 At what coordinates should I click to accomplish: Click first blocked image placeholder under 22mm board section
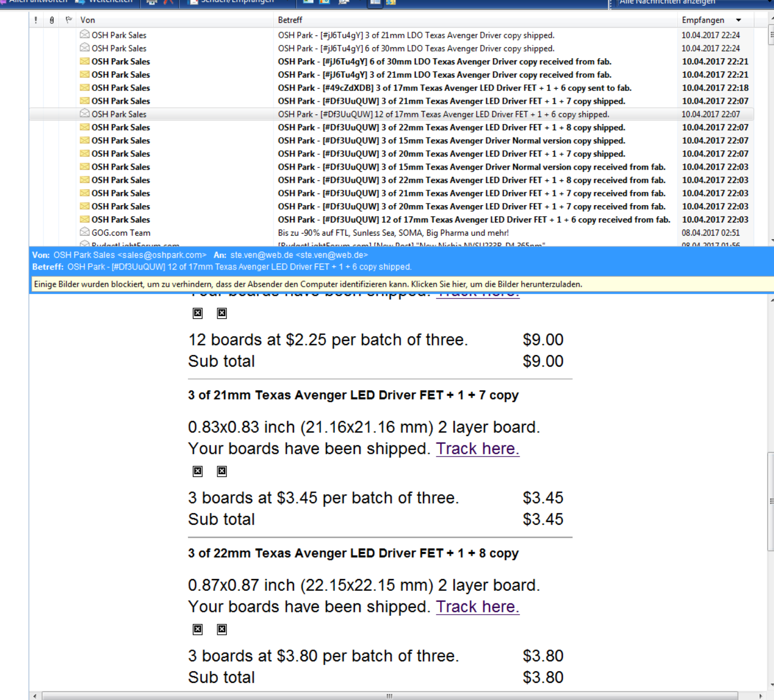tap(198, 629)
